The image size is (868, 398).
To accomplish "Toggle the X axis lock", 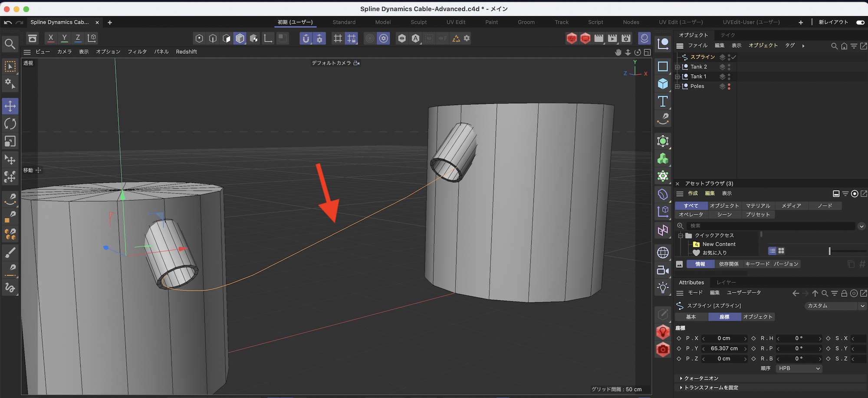I will 51,38.
